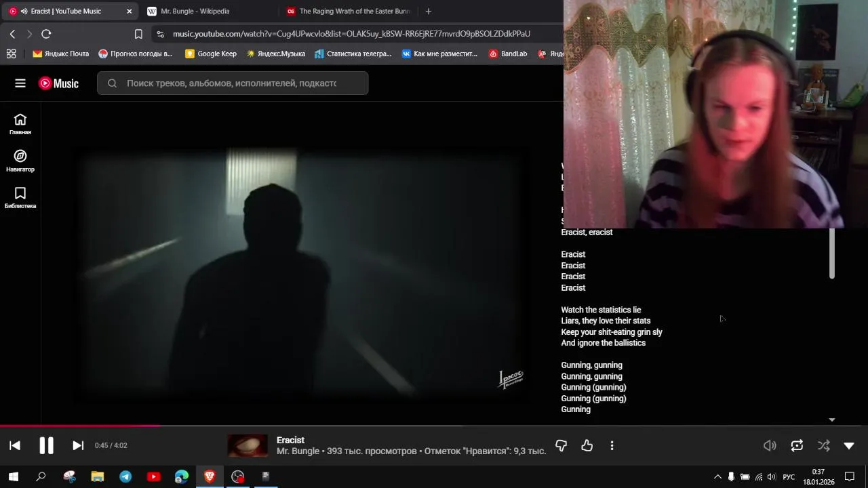Open the Как мне разместит... bookmark
Screen dimensions: 868x488
439,54
